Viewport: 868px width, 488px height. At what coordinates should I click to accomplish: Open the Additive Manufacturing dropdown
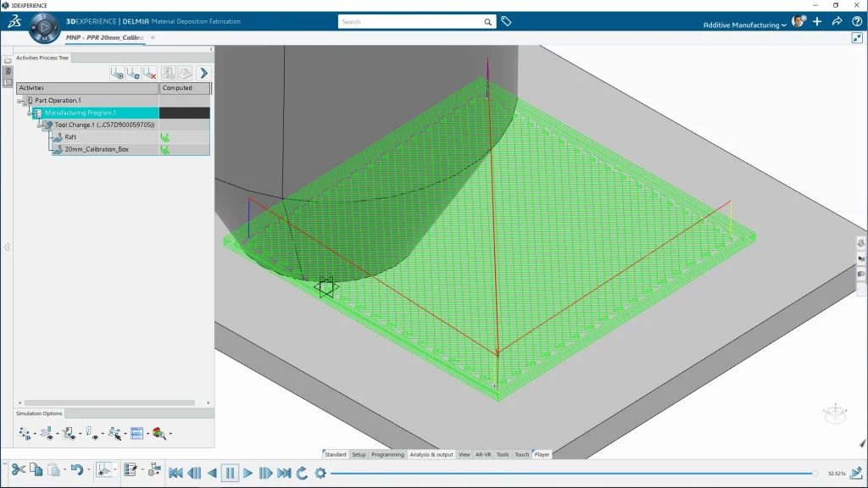[x=744, y=25]
